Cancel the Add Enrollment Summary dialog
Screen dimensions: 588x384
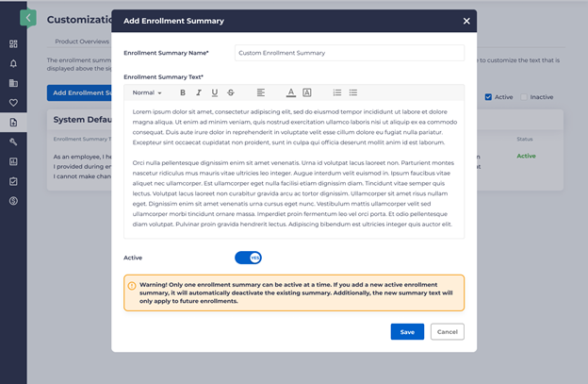pos(447,331)
